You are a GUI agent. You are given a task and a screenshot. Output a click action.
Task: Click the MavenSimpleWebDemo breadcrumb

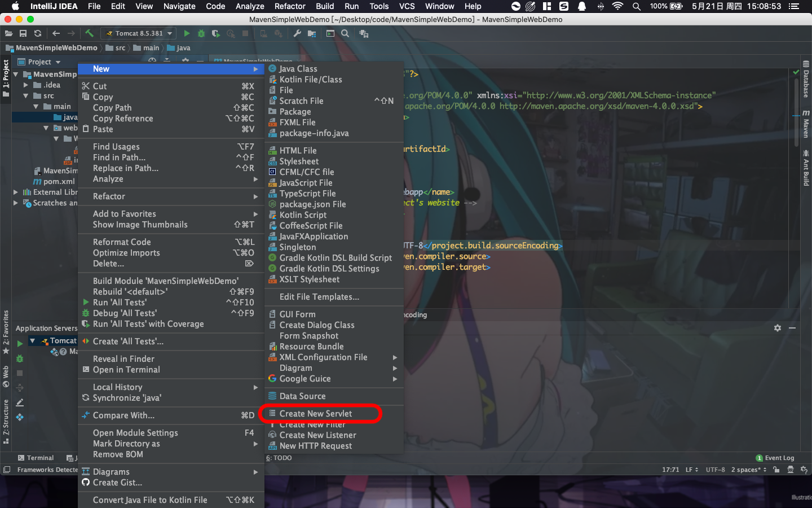[51, 48]
